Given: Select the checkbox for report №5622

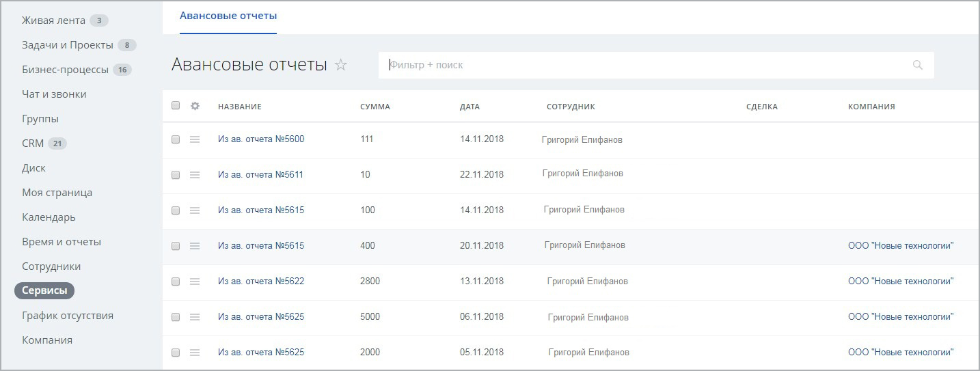Looking at the screenshot, I should click(x=176, y=281).
